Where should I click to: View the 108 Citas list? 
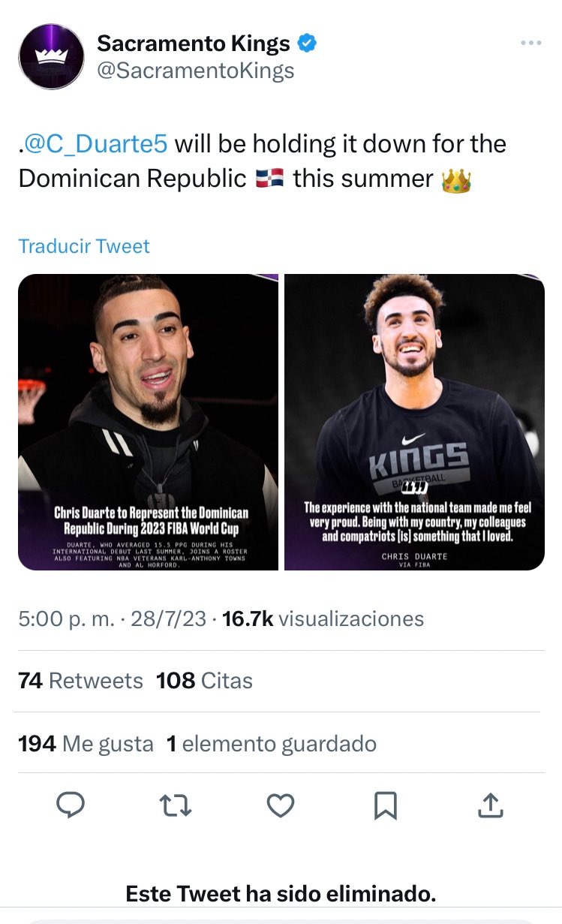coord(204,681)
